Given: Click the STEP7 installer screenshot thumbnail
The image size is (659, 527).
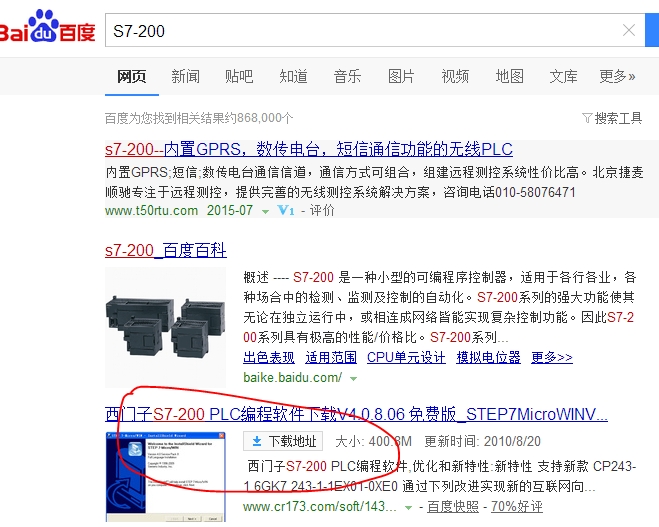Looking at the screenshot, I should click(x=166, y=477).
